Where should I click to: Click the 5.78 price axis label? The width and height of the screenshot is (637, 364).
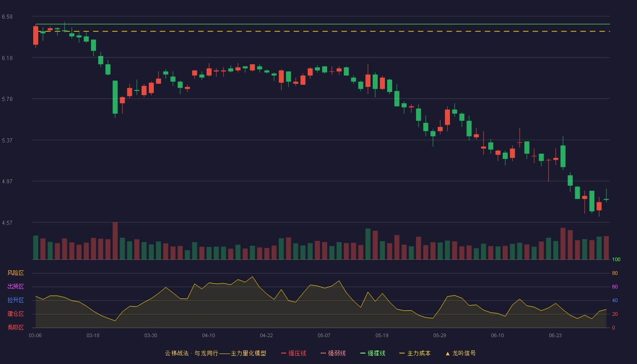click(7, 99)
